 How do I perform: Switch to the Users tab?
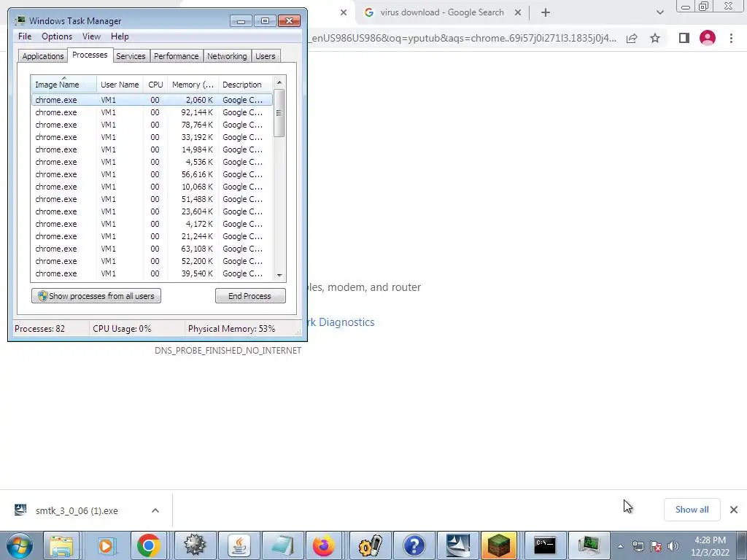coord(265,56)
